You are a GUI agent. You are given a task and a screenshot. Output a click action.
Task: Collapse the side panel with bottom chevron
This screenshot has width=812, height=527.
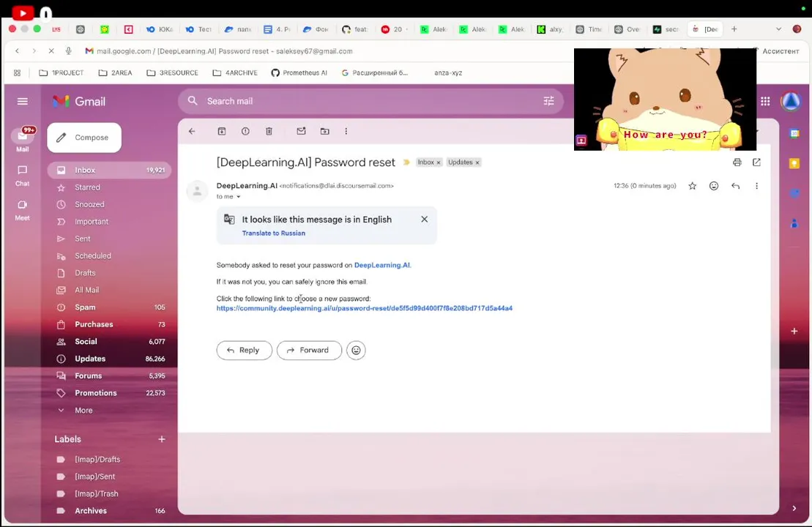(794, 509)
